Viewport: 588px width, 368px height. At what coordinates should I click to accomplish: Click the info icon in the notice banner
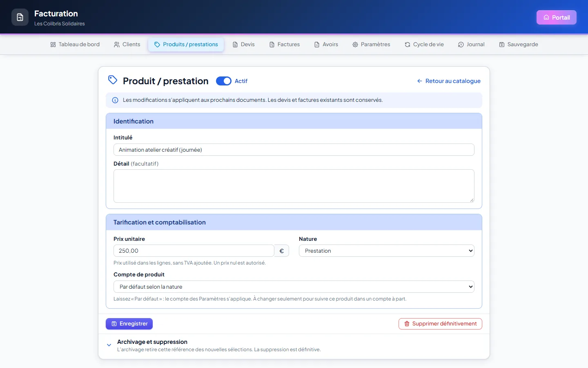(115, 100)
